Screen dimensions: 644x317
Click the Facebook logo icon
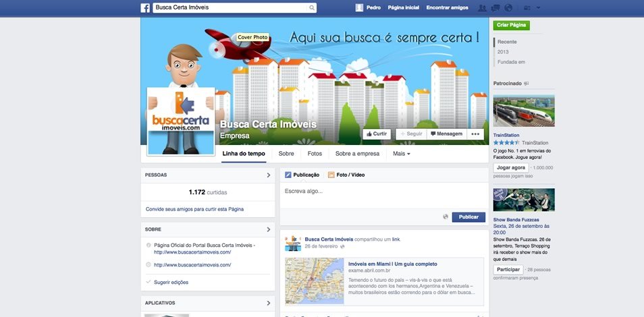click(x=145, y=8)
